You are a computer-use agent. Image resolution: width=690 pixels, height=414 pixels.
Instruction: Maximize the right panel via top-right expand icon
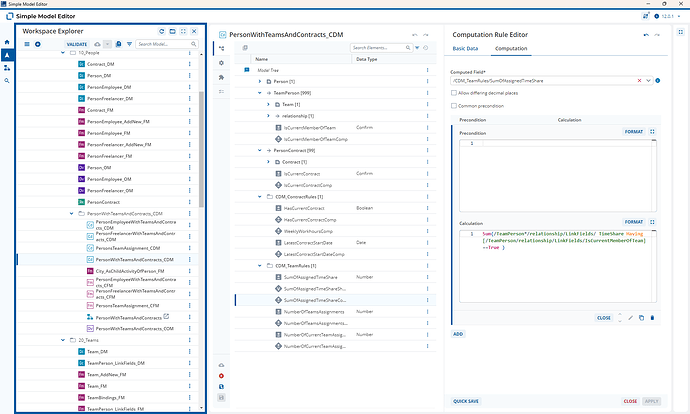click(680, 32)
